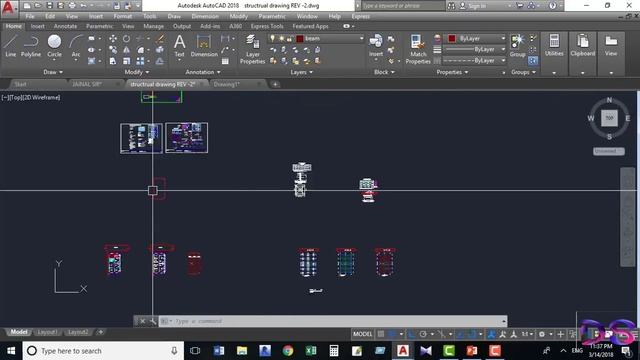Expand the Draw panel
Image resolution: width=640 pixels, height=360 pixels.
tap(53, 72)
